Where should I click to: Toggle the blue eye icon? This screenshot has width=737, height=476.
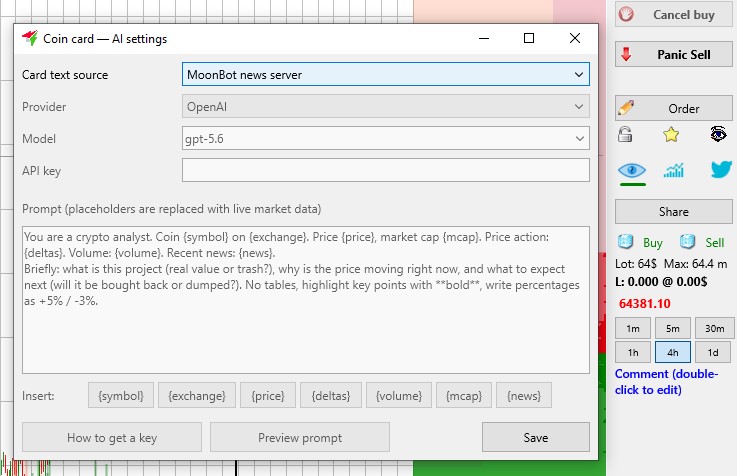pos(632,170)
